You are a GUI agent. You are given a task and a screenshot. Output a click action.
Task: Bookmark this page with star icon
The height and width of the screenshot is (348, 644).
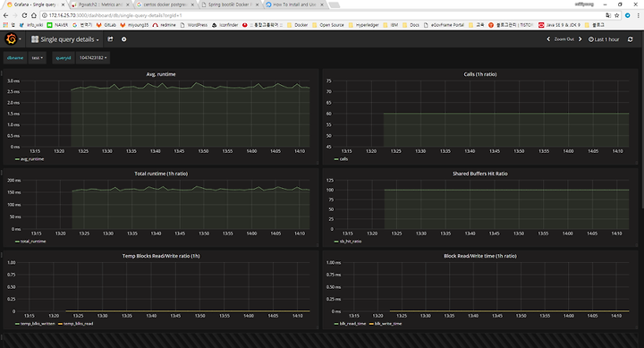coord(616,15)
